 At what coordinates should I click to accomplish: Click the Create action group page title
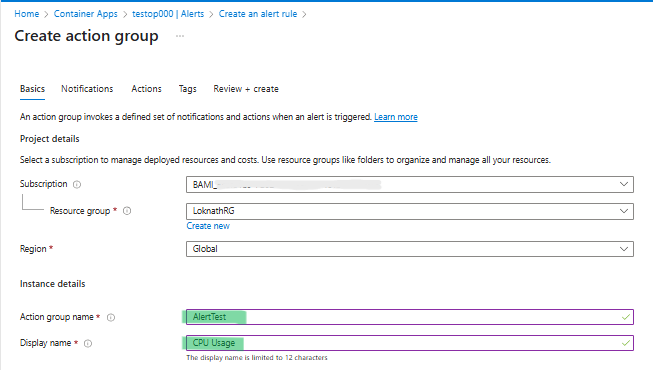tap(86, 36)
